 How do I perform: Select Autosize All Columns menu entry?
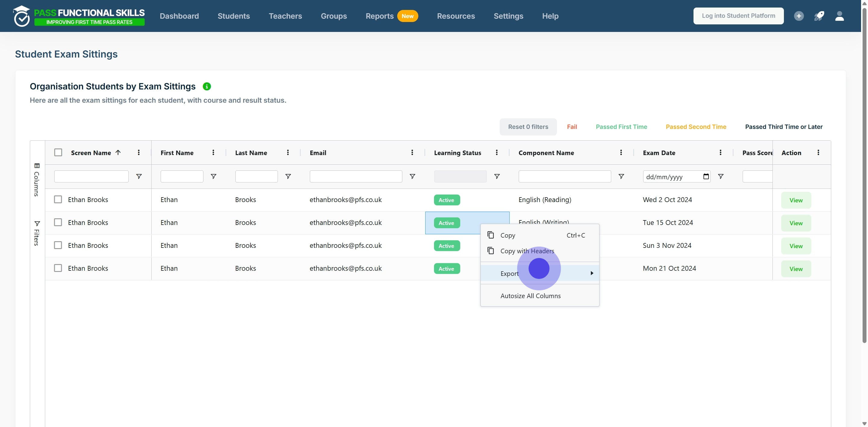tap(530, 296)
